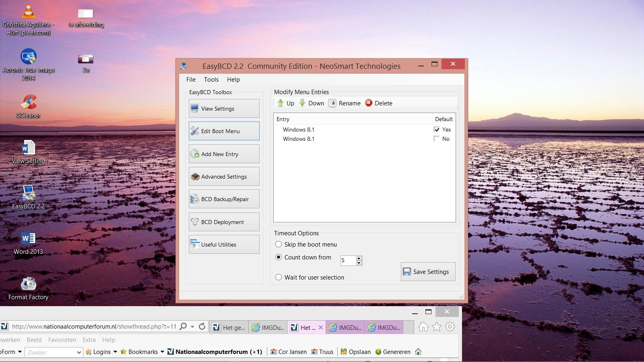Select the Windows 8.1 entry with Default Yes
644x362 pixels.
click(364, 130)
